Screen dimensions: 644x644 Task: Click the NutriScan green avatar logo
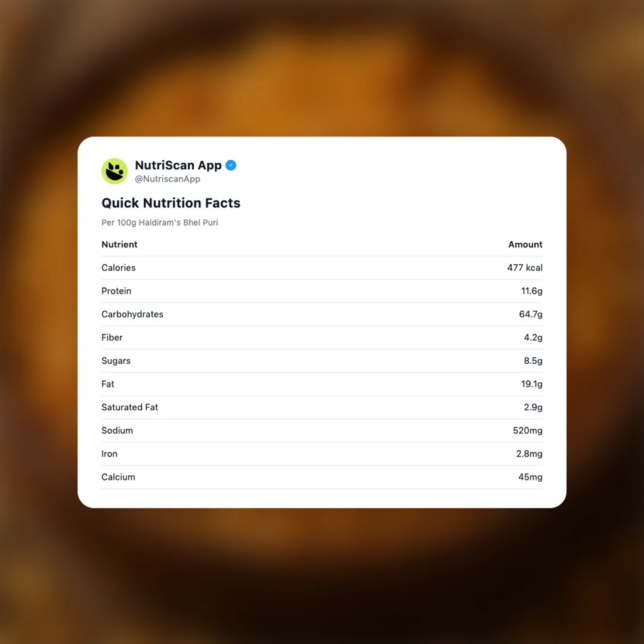coord(114,171)
